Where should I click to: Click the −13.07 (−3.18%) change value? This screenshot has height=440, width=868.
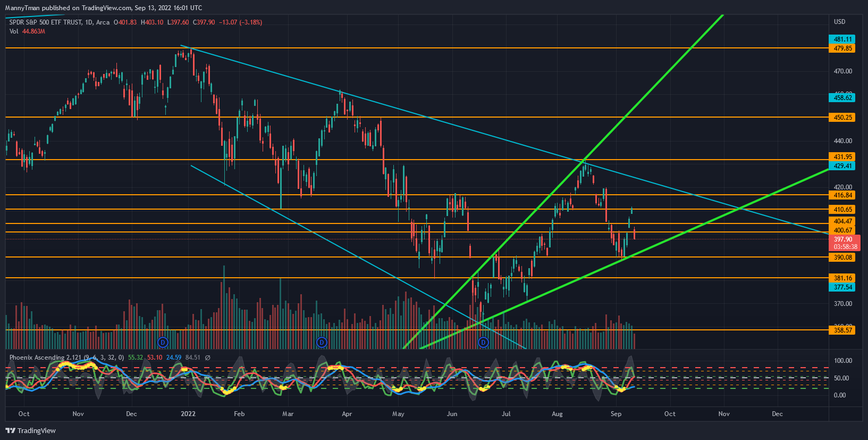[240, 22]
